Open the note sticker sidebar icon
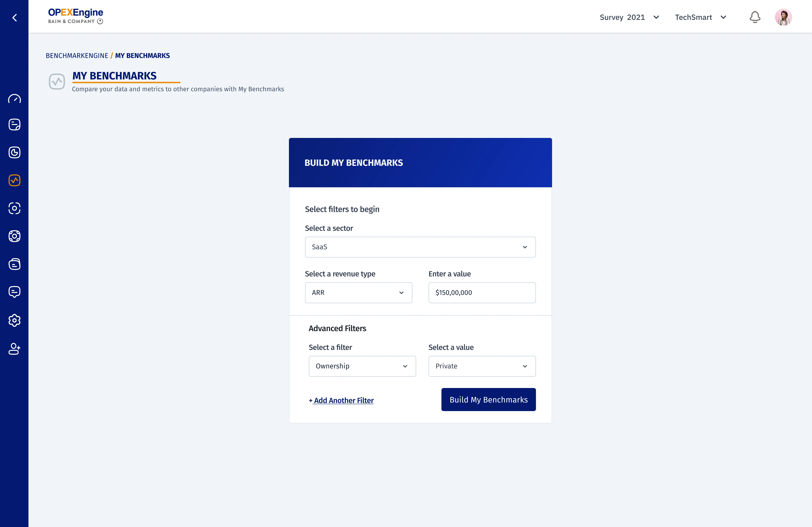Viewport: 812px width, 527px height. [x=14, y=125]
